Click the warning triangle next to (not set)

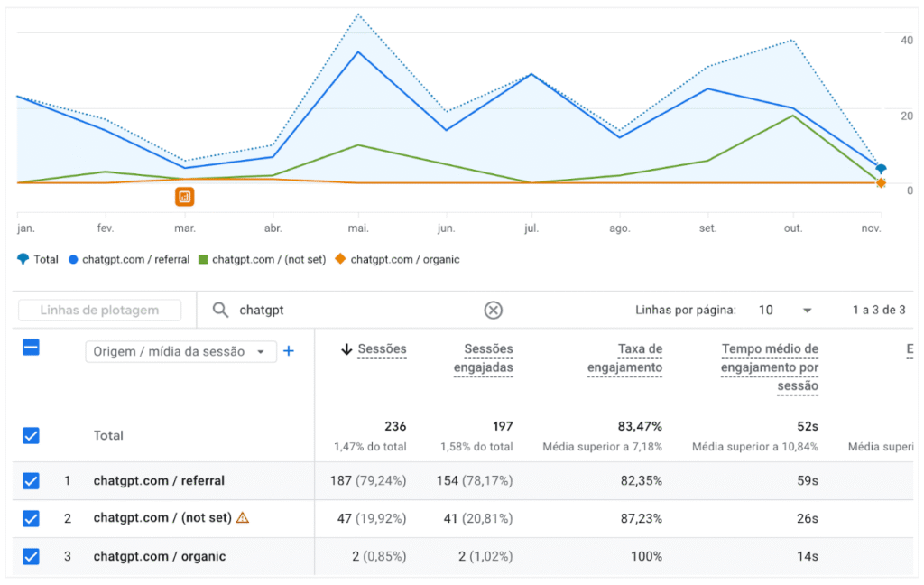242,518
